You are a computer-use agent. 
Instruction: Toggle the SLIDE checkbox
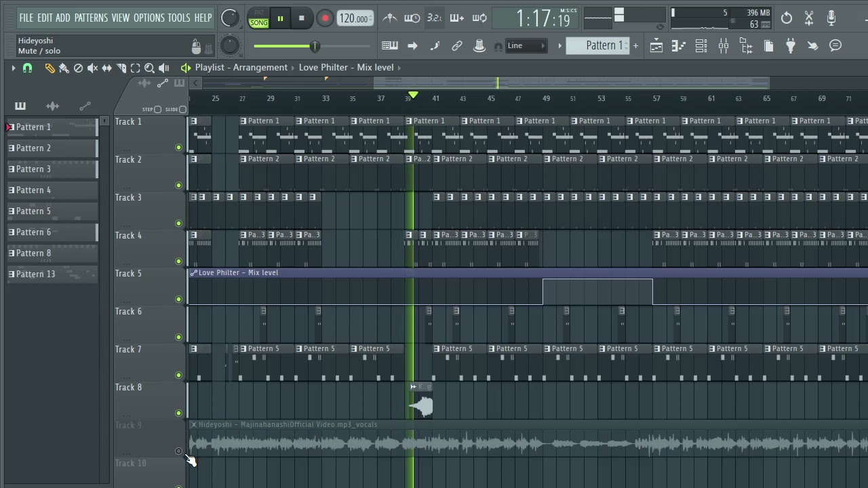click(182, 109)
